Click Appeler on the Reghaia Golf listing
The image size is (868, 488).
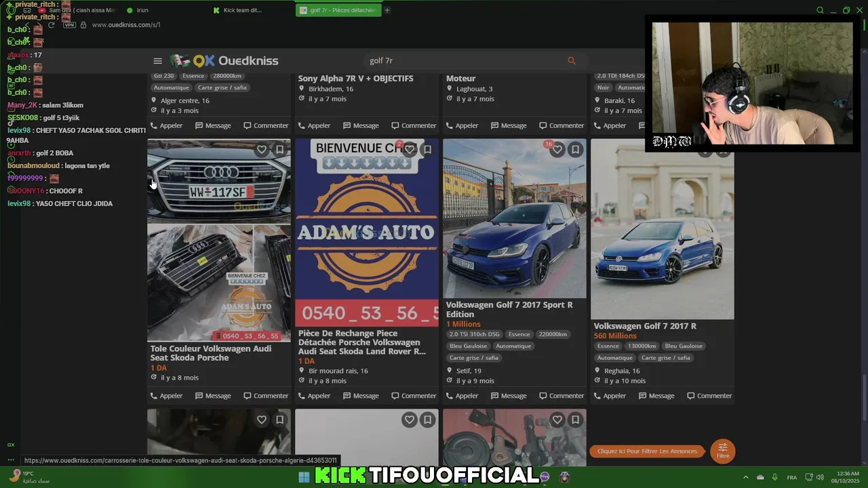(610, 396)
